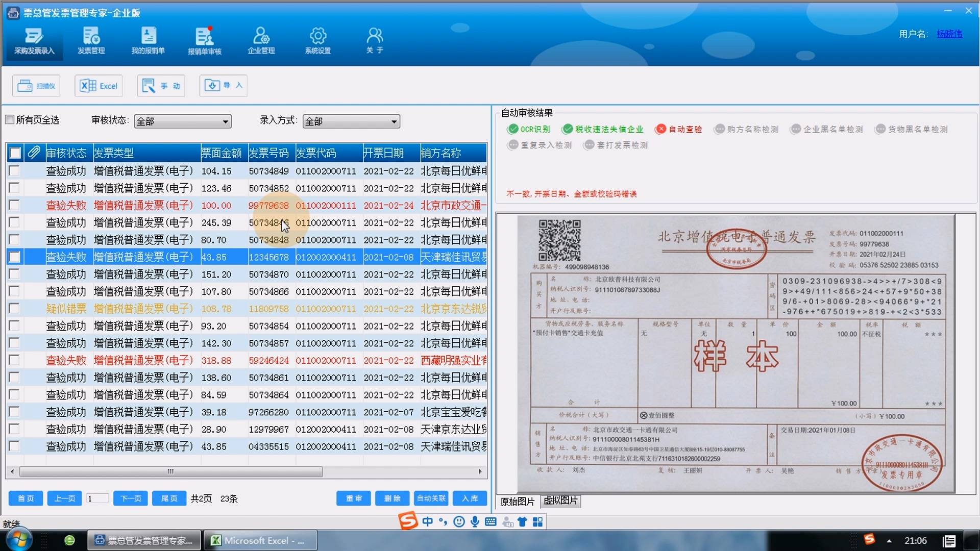The width and height of the screenshot is (980, 551).
Task: Toggle Sogou Chinese/English 中 mode
Action: (x=427, y=521)
